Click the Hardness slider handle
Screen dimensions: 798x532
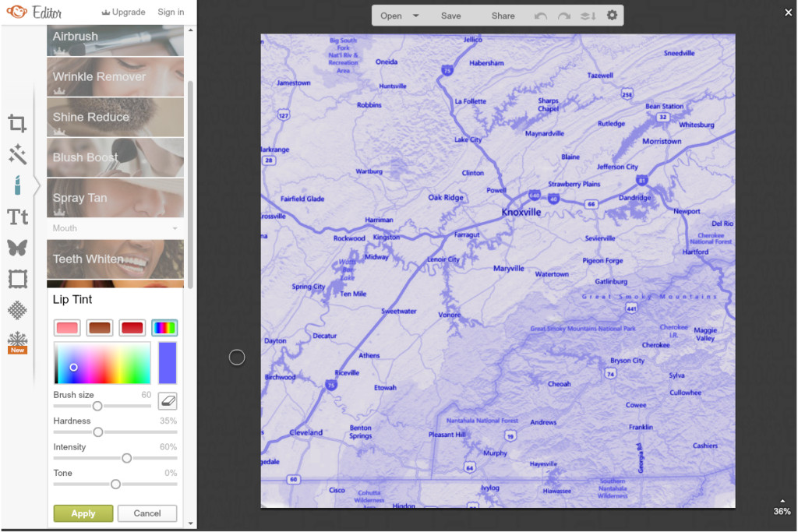tap(97, 432)
